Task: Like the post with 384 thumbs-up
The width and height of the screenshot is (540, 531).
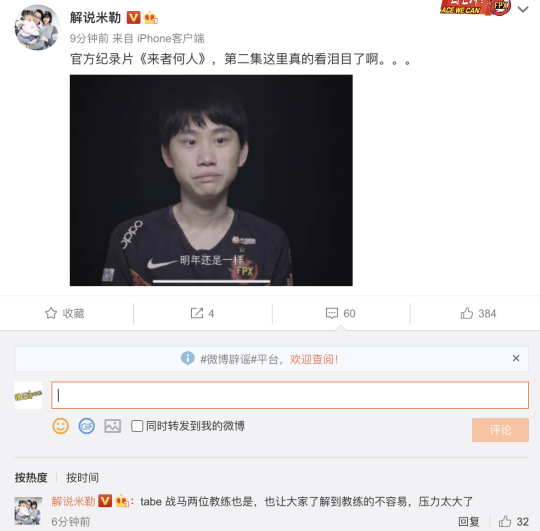Action: pos(467,313)
